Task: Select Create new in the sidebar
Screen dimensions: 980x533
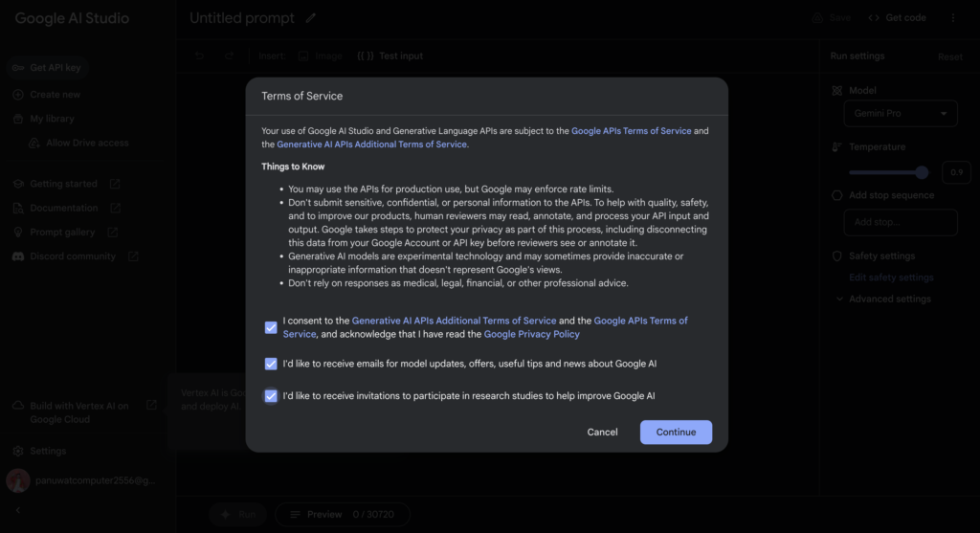Action: 55,95
